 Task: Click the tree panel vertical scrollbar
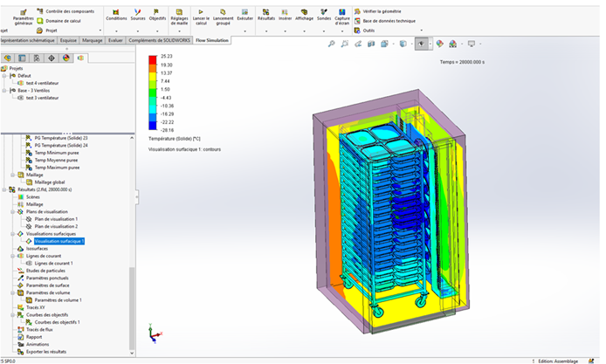tap(132, 307)
